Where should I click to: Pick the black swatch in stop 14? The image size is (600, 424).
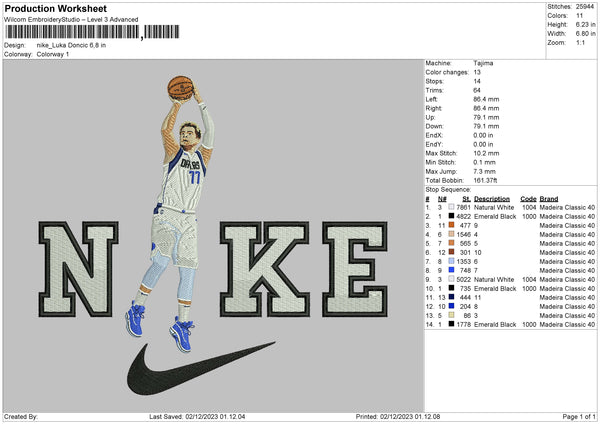452,324
